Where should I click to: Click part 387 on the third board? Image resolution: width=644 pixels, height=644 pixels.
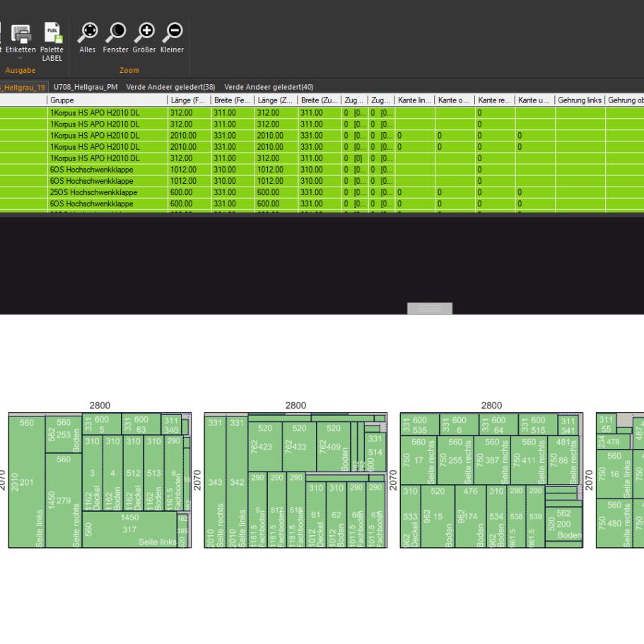492,459
